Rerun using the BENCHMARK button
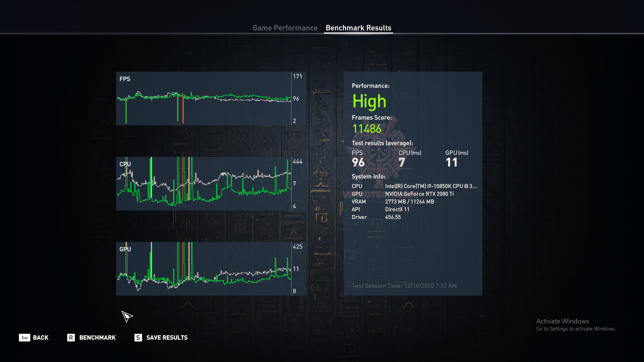The height and width of the screenshot is (362, 644). (x=97, y=338)
